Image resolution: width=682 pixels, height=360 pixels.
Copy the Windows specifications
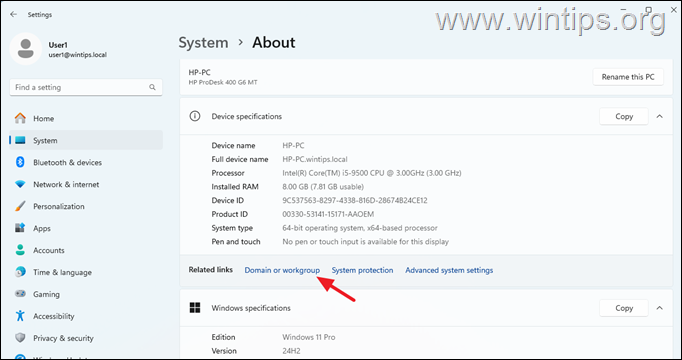click(x=624, y=308)
